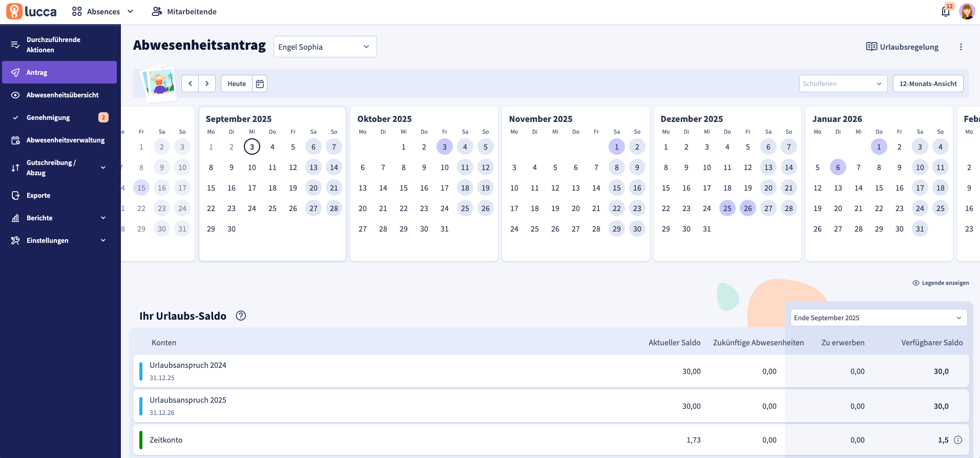Click the notification bell icon
This screenshot has width=980, height=458.
pos(946,11)
